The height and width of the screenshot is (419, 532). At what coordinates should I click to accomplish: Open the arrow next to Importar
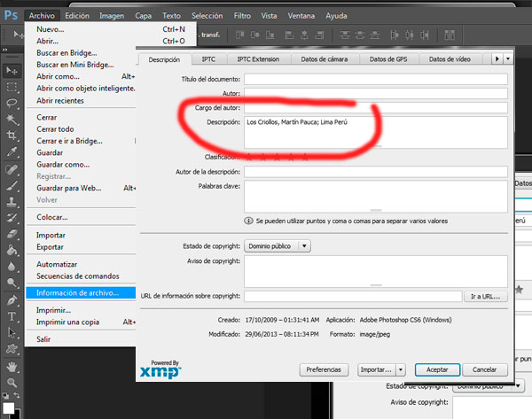coord(401,369)
